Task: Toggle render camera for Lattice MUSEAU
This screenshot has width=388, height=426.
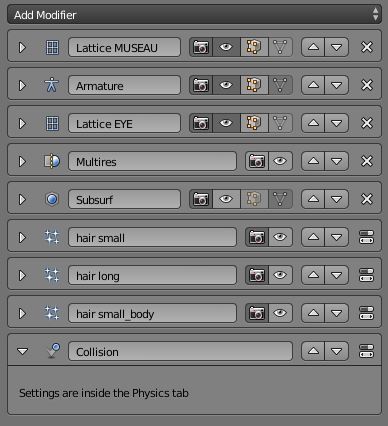Action: 201,47
